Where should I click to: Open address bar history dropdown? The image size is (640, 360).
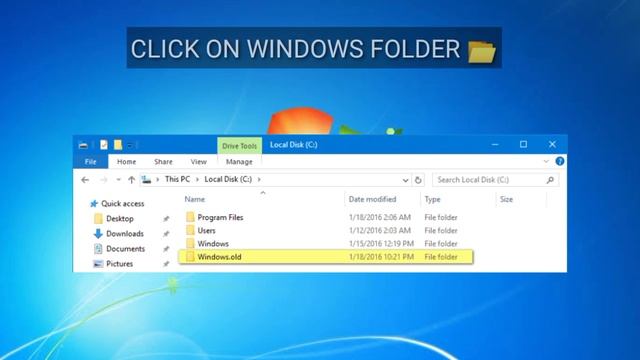405,180
